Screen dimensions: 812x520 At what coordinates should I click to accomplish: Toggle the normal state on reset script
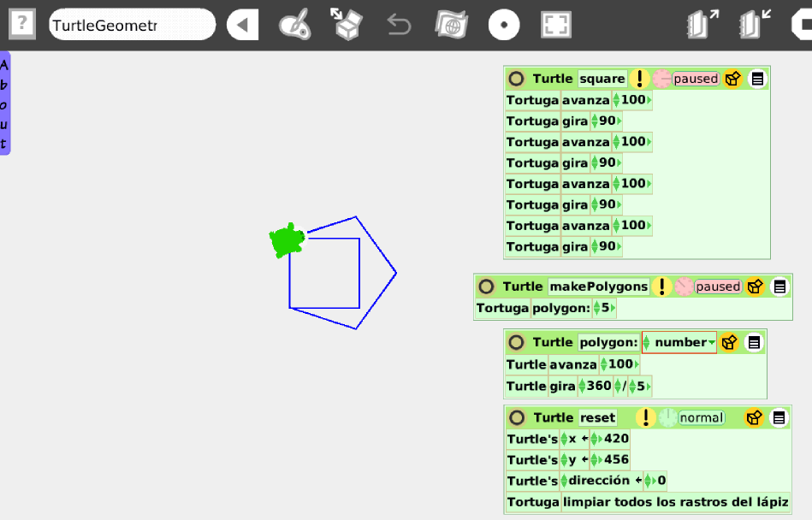coord(703,417)
